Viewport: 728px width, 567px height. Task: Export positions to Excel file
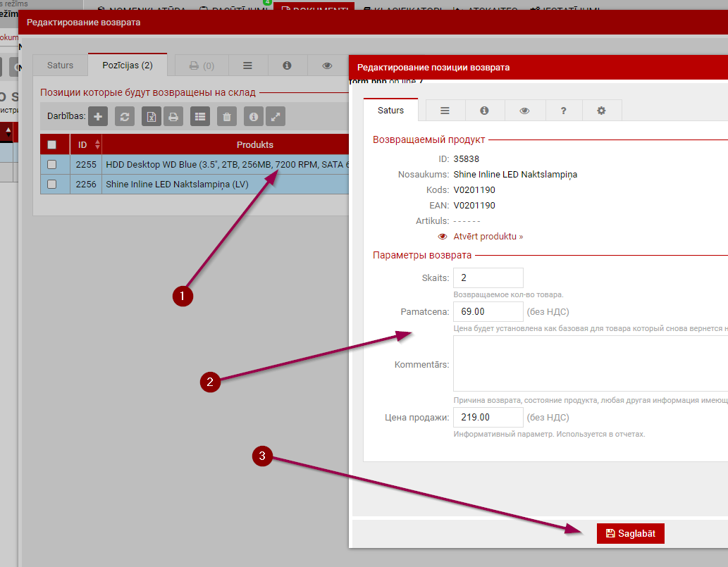click(x=152, y=117)
